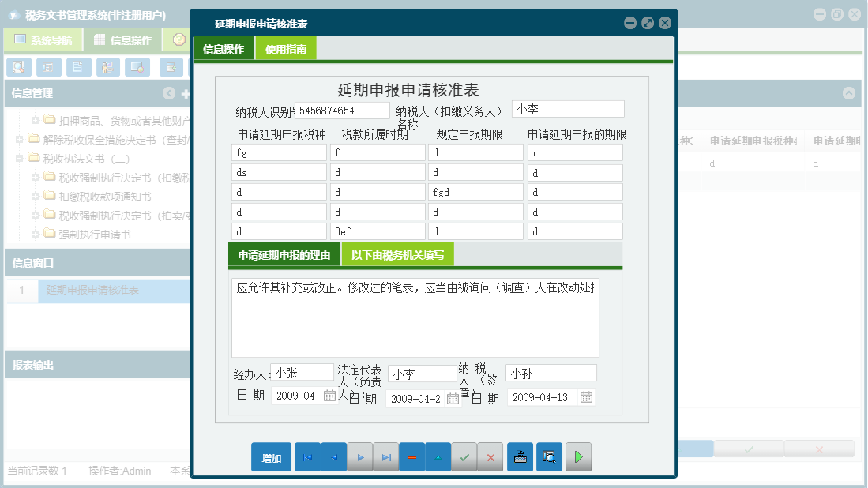Go to next record using the arrow icon

359,456
